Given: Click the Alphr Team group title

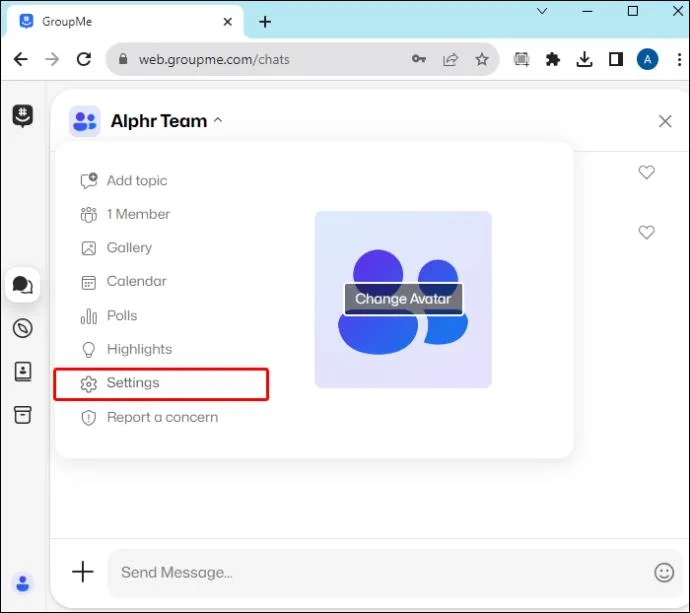Looking at the screenshot, I should coord(159,121).
